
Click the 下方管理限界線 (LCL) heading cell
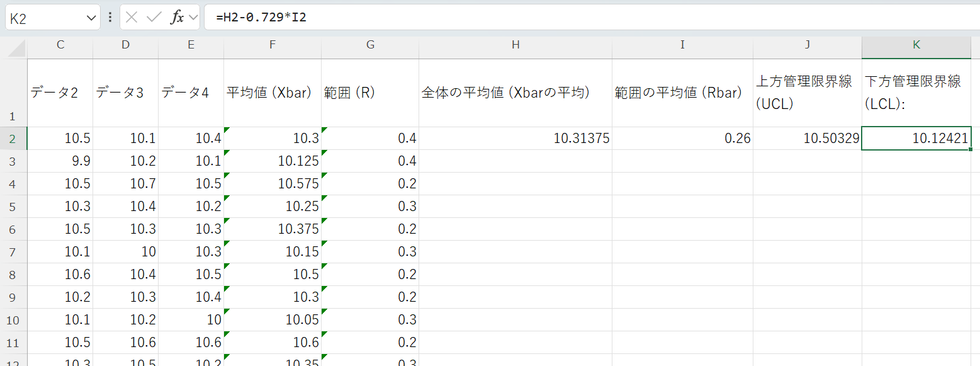pyautogui.click(x=916, y=92)
